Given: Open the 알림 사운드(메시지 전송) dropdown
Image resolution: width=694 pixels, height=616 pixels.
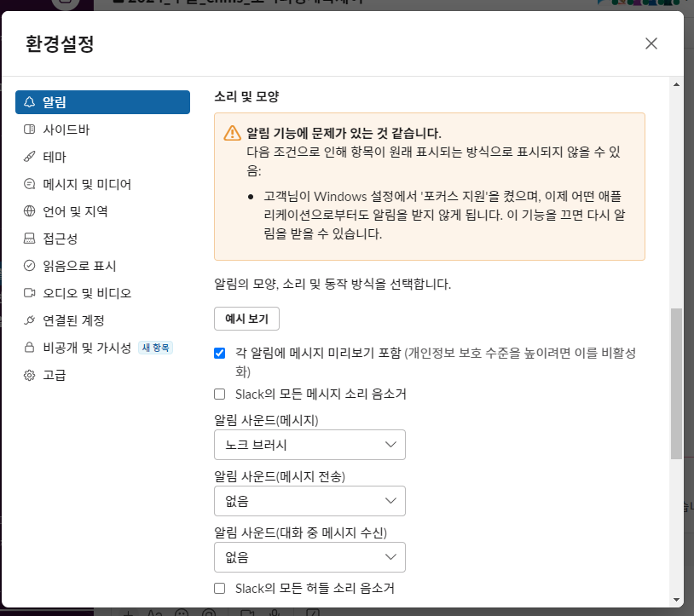Looking at the screenshot, I should point(309,501).
